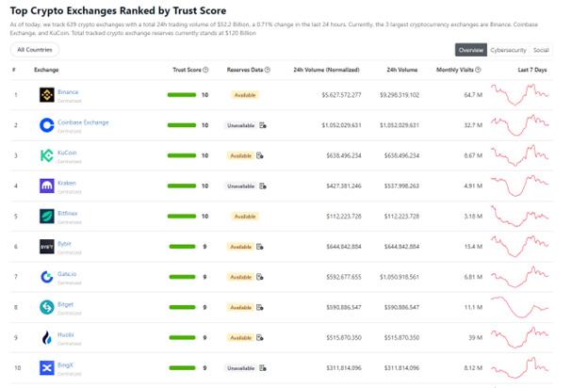Viewport: 588px width, 388px height.
Task: Click Huobi monthly visits 39 M
Action: tap(476, 338)
